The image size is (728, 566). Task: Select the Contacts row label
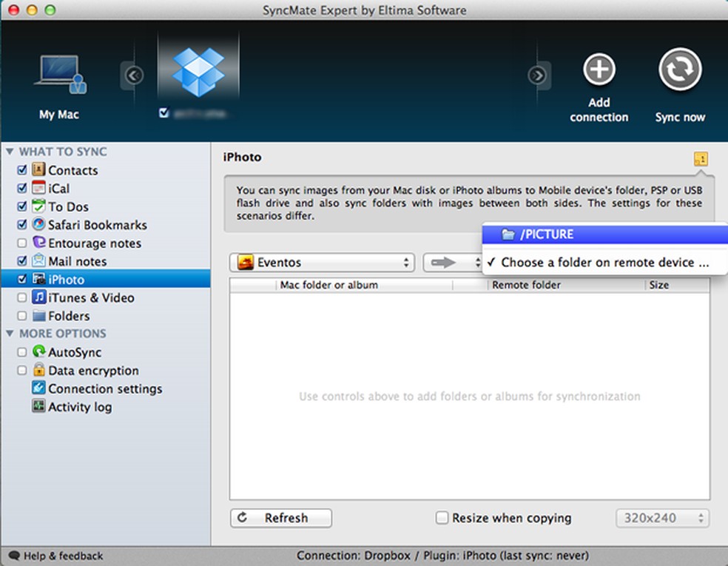(73, 170)
